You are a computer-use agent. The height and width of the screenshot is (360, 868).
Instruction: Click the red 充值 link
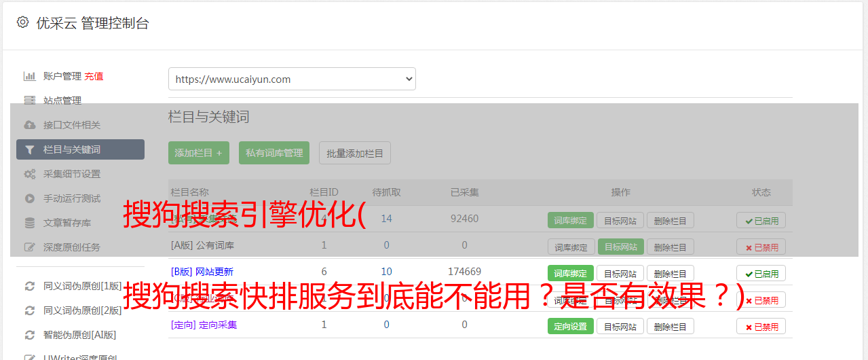pos(94,76)
